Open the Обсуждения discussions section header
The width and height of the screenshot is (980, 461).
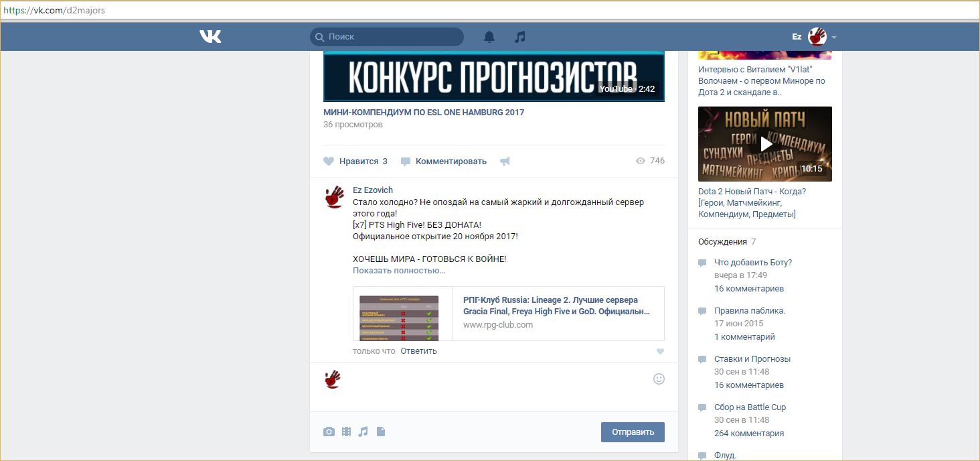tap(722, 241)
